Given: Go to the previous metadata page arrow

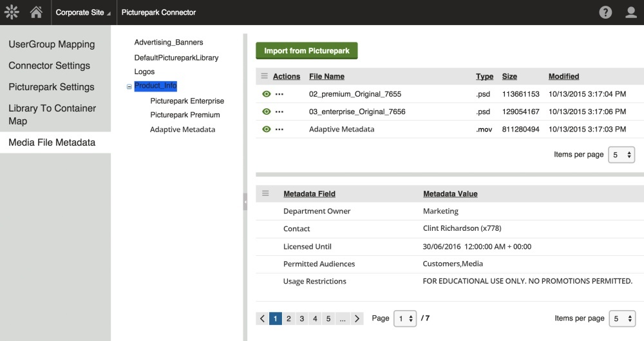Looking at the screenshot, I should point(262,318).
